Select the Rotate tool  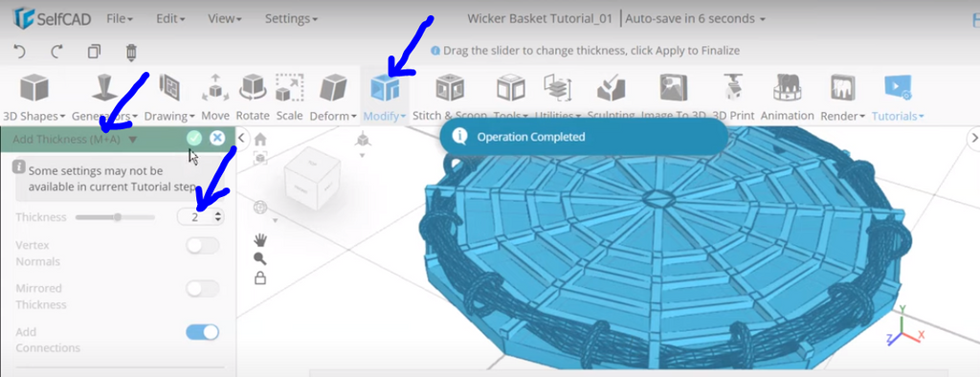(253, 97)
